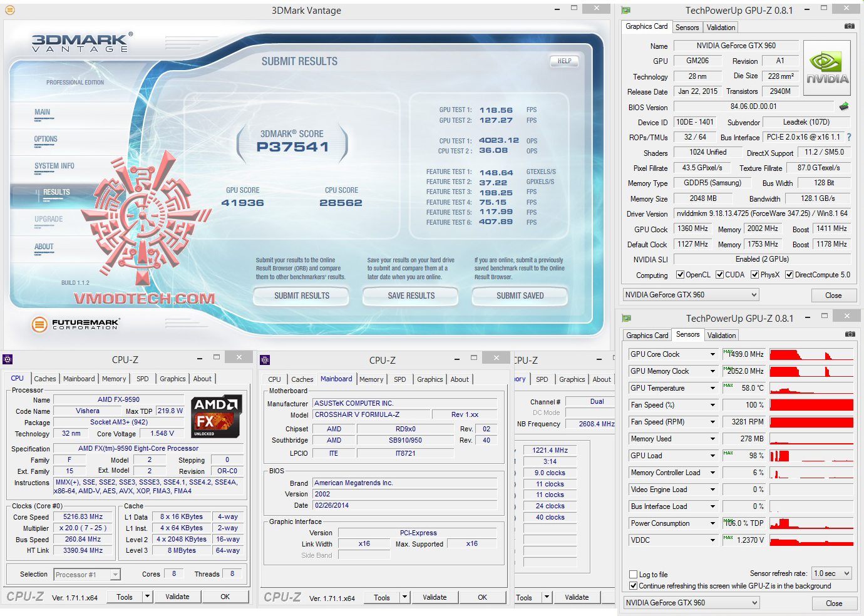The height and width of the screenshot is (616, 864).
Task: Open the Power Consumption sensor dropdown
Action: coord(712,523)
